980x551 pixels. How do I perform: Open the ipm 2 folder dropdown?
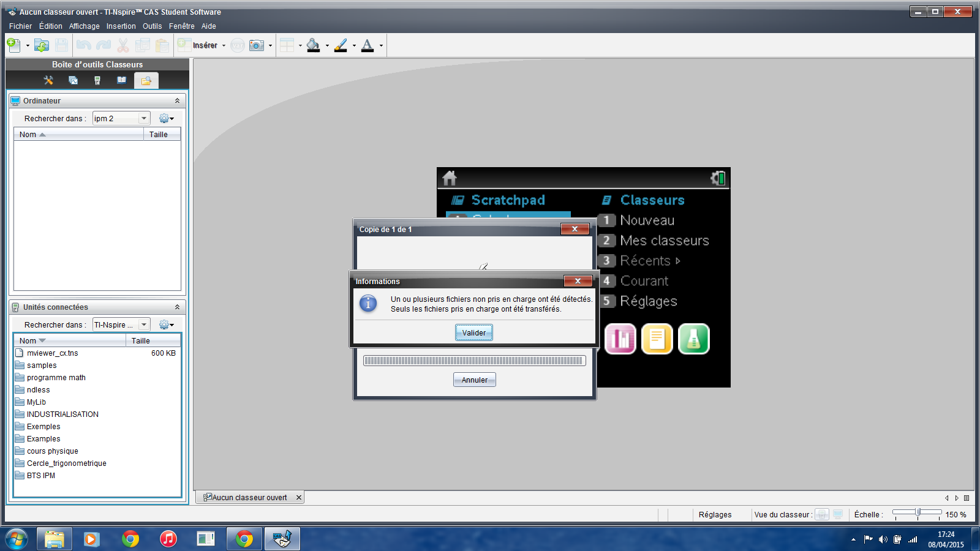144,119
